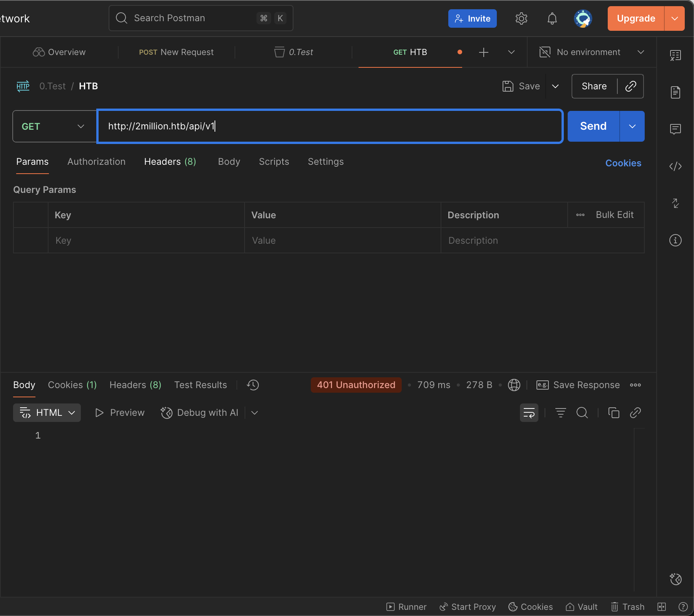Open Postman settings gear icon
Screen dimensions: 694x616
(x=521, y=18)
